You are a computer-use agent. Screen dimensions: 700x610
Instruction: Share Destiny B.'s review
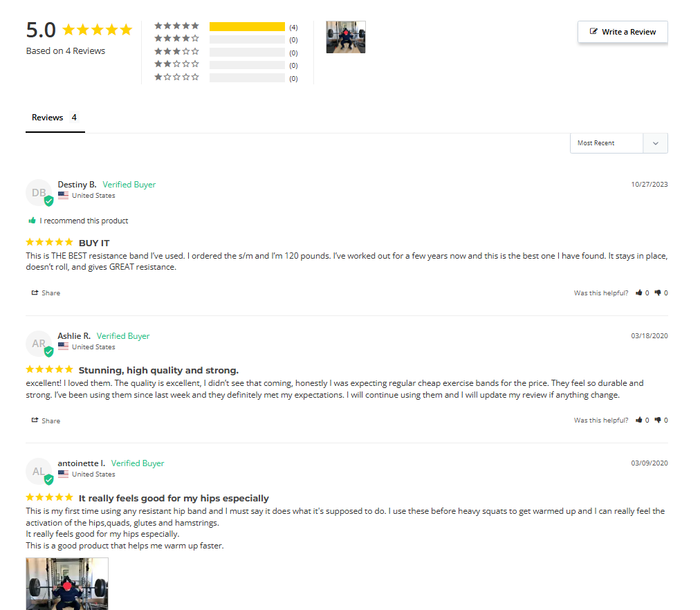pos(46,293)
